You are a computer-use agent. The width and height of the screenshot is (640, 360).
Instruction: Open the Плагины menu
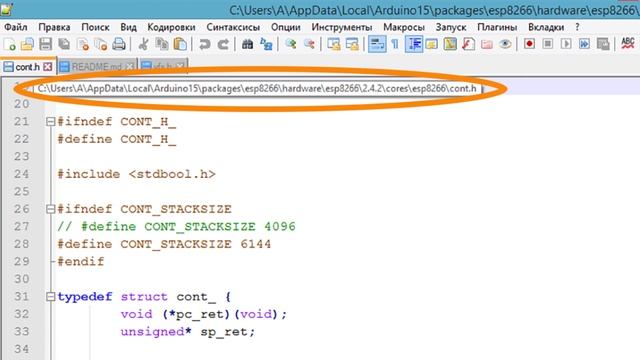(x=497, y=27)
